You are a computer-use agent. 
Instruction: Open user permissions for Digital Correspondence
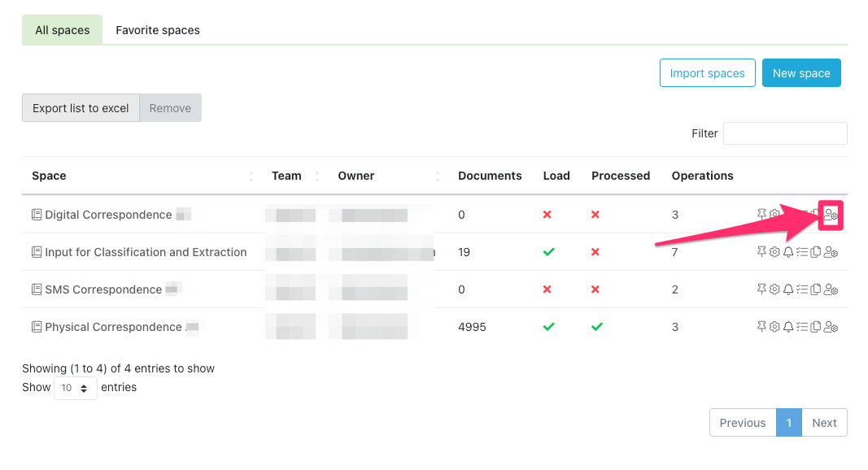click(x=831, y=215)
